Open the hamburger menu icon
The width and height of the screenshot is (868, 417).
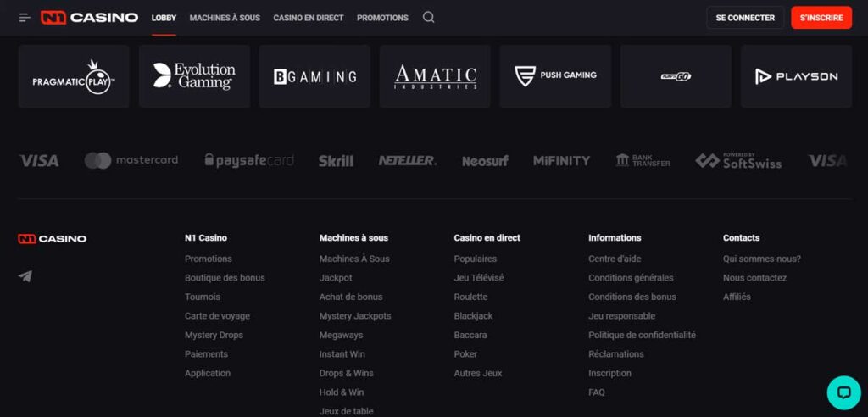(25, 18)
